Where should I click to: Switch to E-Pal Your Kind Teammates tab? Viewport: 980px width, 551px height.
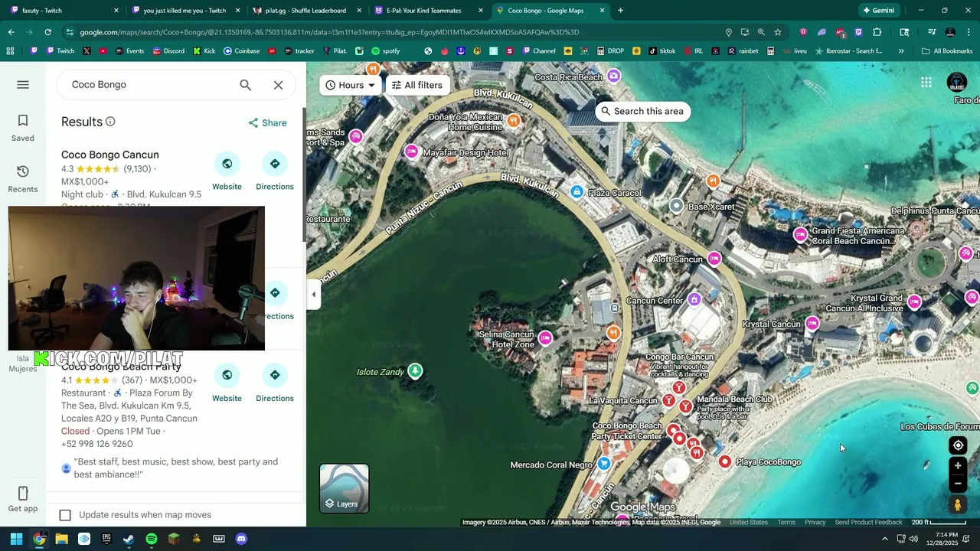tap(427, 11)
